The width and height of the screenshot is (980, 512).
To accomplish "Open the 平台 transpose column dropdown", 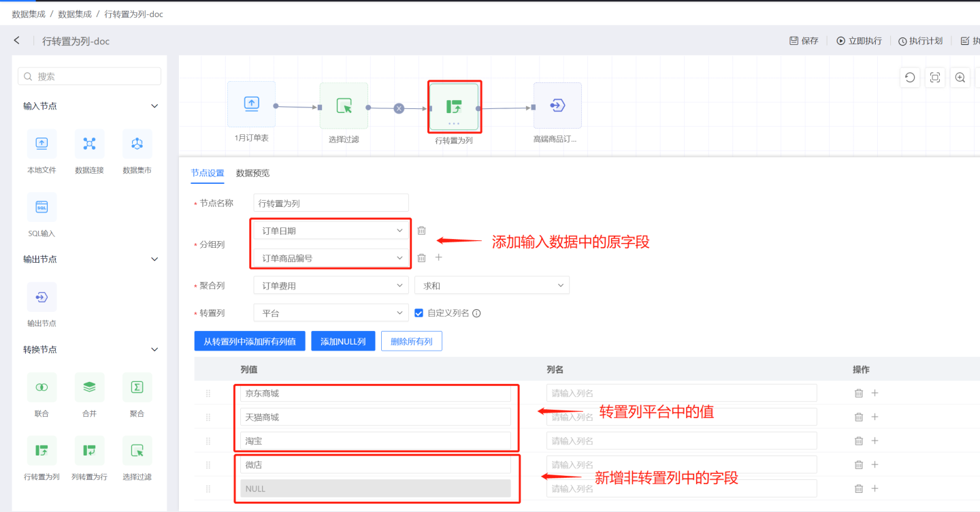I will [x=331, y=313].
